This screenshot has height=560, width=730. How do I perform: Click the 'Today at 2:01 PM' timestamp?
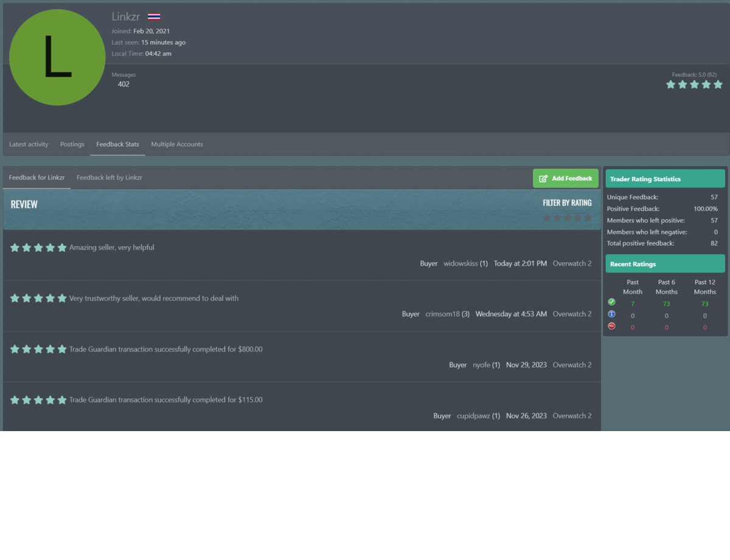520,263
